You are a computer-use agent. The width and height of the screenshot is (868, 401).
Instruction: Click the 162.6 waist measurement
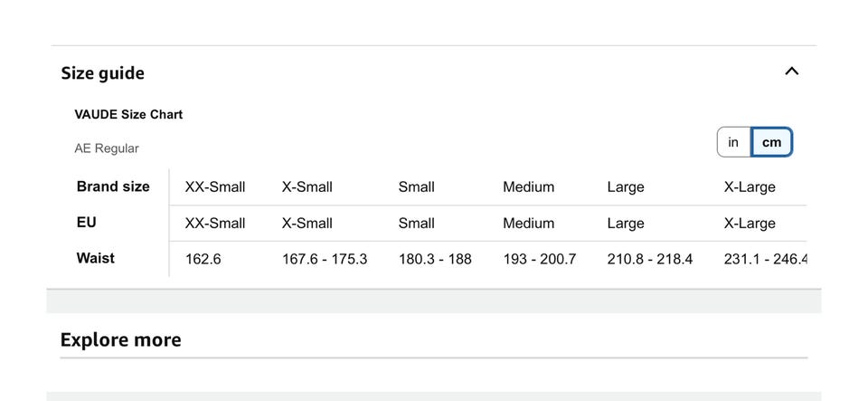(203, 259)
